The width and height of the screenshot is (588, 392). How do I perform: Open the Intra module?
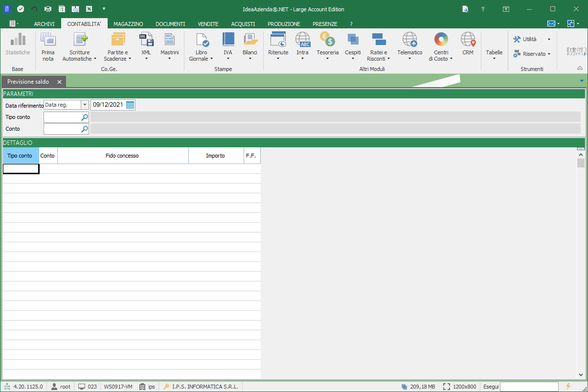[x=302, y=46]
